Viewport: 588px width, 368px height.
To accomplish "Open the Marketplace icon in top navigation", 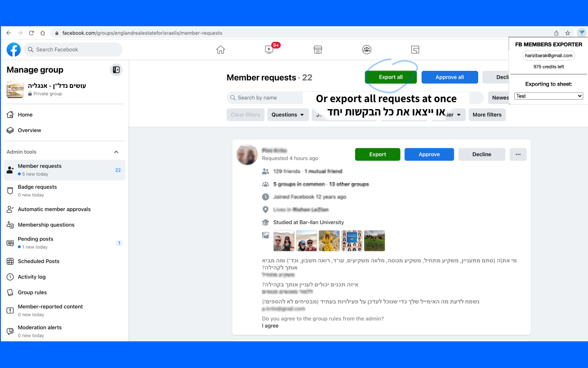I will (318, 49).
